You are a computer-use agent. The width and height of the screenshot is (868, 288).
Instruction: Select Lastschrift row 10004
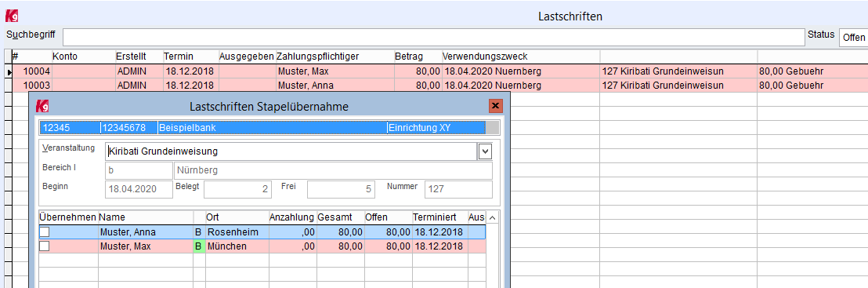tap(439, 71)
